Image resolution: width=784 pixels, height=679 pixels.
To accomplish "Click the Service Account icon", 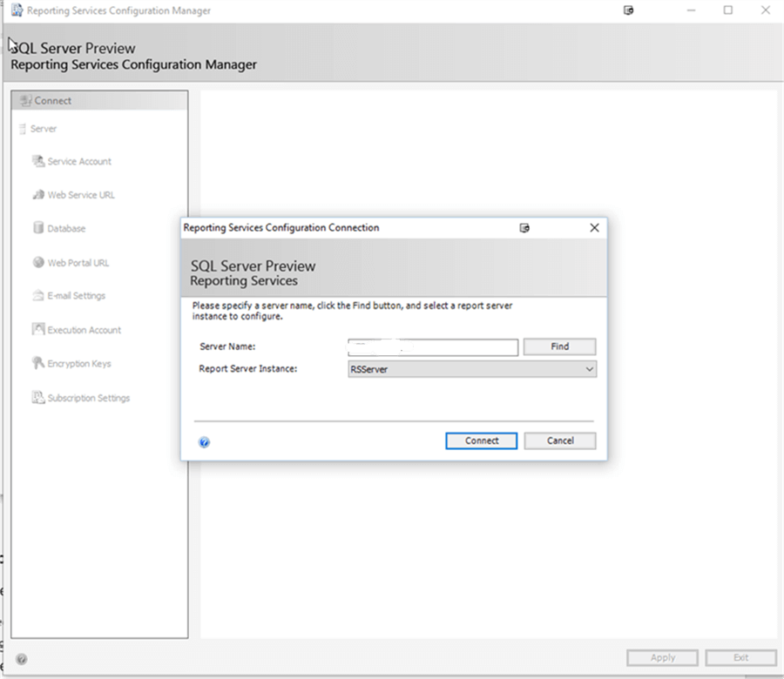I will click(38, 161).
